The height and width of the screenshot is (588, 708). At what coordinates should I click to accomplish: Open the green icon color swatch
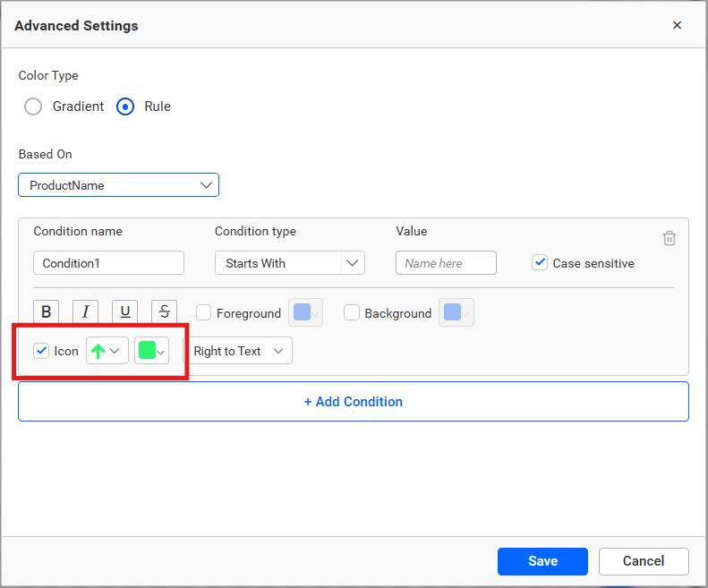[151, 351]
